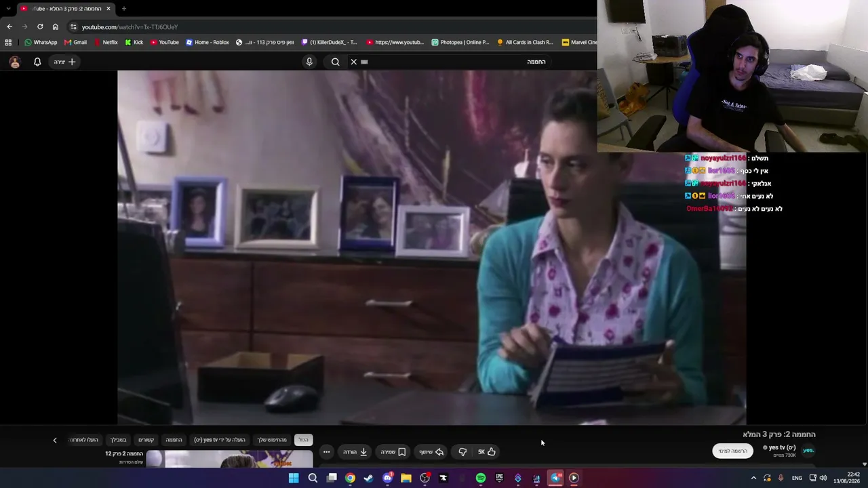Viewport: 868px width, 488px height.
Task: Download the video with הורדה button
Action: pyautogui.click(x=355, y=452)
